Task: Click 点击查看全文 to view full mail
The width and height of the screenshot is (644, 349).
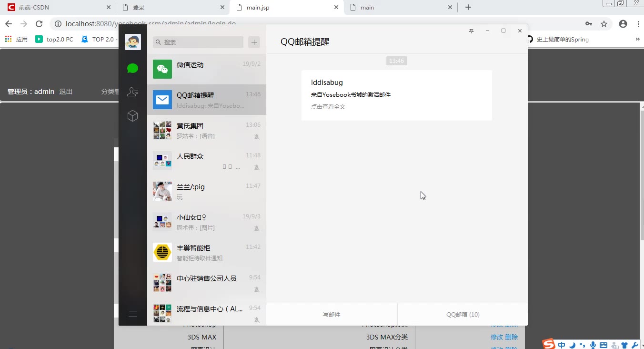Action: coord(328,107)
